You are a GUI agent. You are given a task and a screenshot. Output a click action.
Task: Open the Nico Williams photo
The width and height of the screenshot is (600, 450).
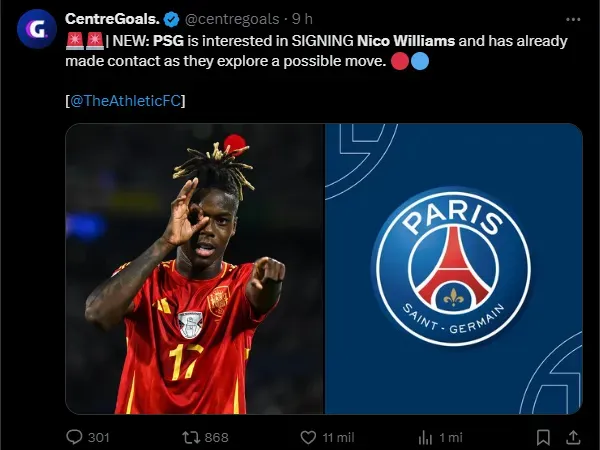coord(195,269)
